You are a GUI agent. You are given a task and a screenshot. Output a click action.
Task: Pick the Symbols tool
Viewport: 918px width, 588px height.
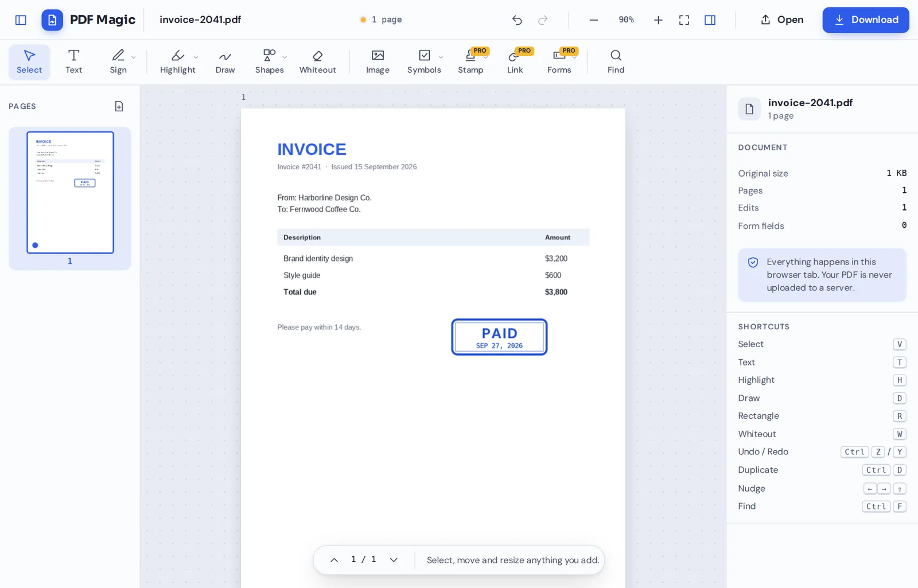[x=424, y=62]
